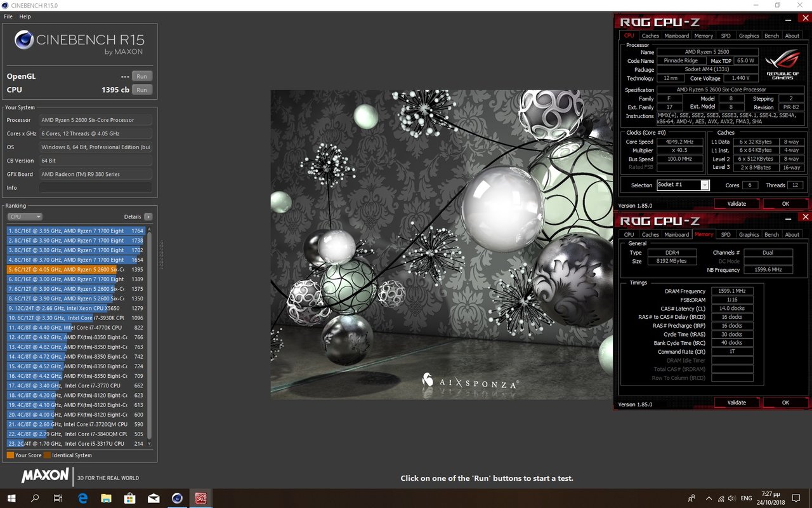Click the MAXON logo at bottom
Screen dimensions: 812x508
pos(45,476)
